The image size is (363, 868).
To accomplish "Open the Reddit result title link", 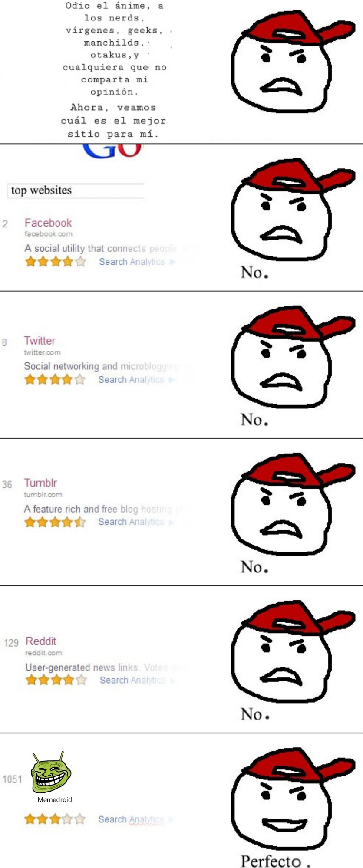I will [x=41, y=641].
